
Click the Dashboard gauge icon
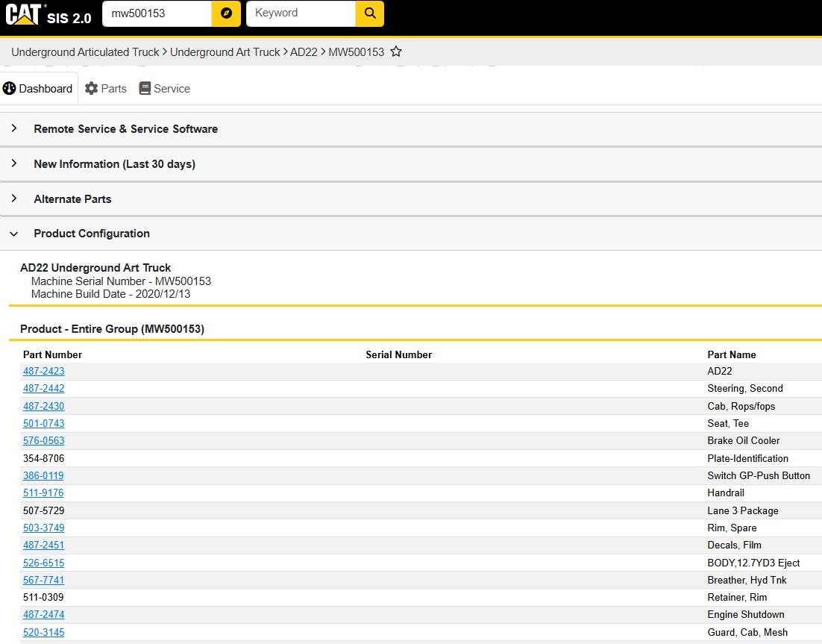coord(9,88)
